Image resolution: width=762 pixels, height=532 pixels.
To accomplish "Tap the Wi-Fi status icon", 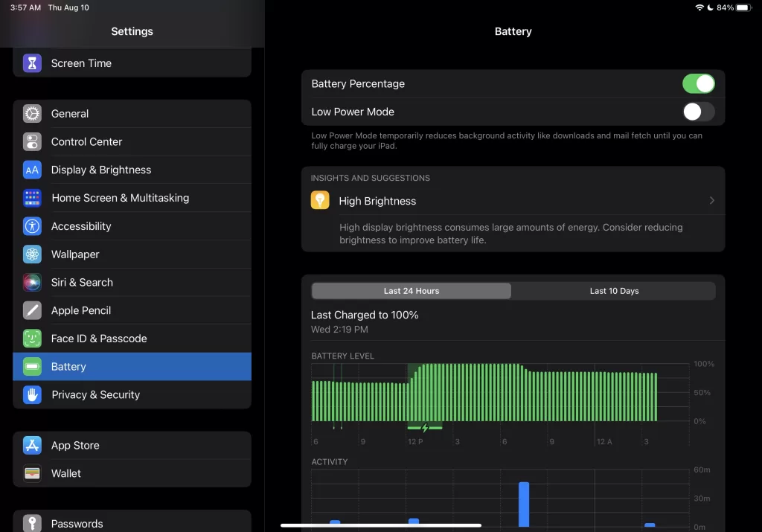I will [x=699, y=7].
